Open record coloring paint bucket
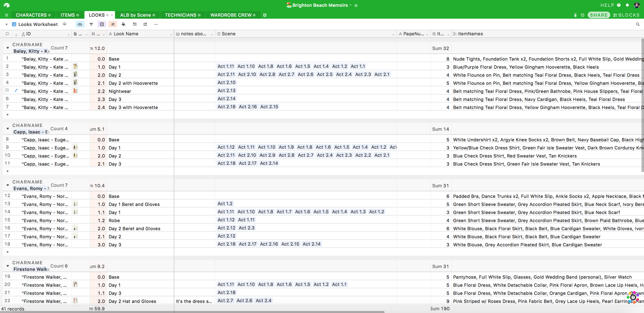Viewport: 644px width, 313px height. [x=124, y=24]
